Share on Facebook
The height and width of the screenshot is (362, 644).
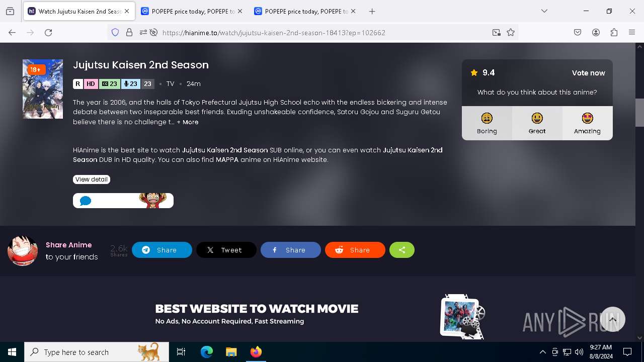[x=291, y=250]
